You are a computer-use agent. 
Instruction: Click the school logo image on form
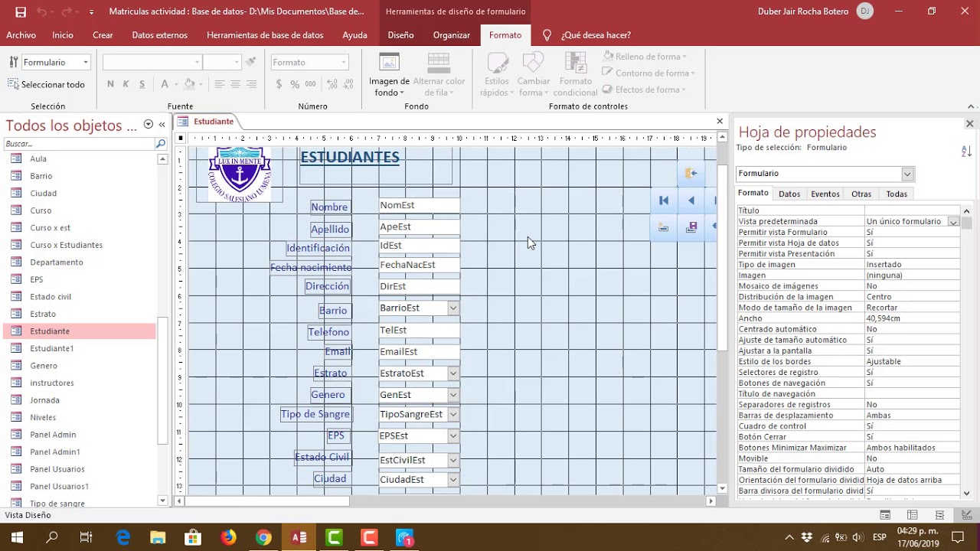240,174
